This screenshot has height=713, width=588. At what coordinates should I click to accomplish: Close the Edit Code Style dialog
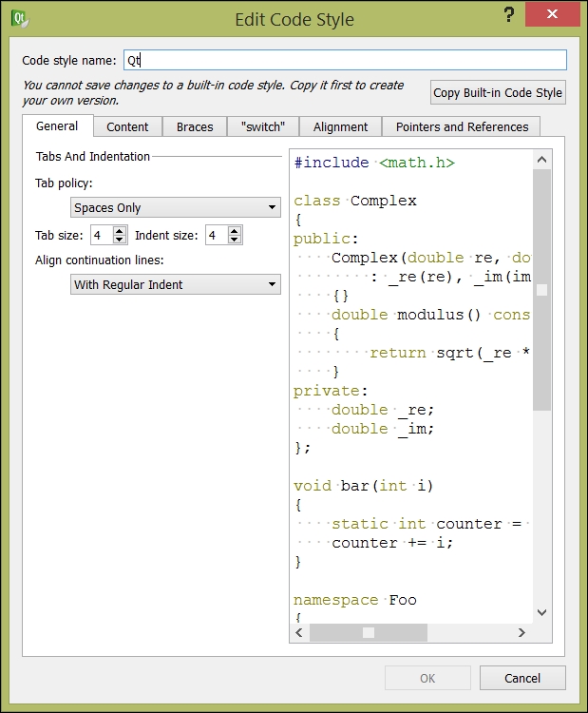click(552, 14)
